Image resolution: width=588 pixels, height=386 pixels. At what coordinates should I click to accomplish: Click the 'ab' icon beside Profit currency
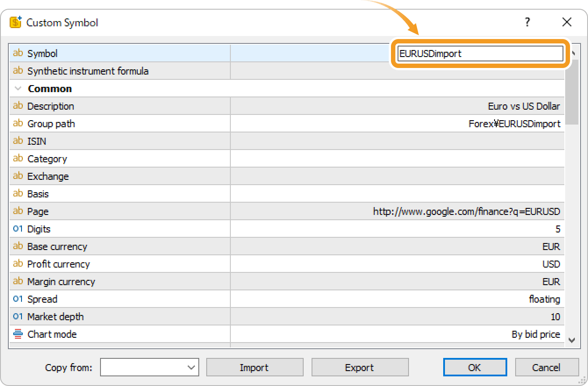coord(18,264)
